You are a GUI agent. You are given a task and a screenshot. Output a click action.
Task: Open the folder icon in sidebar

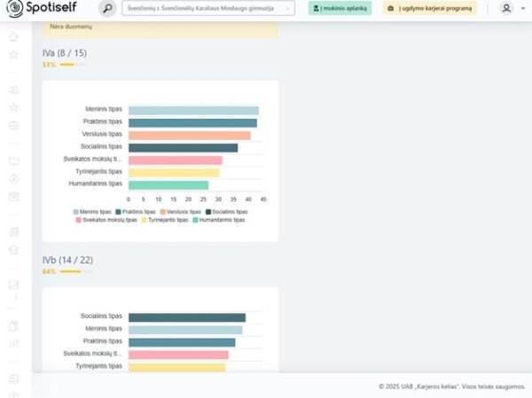[13, 160]
